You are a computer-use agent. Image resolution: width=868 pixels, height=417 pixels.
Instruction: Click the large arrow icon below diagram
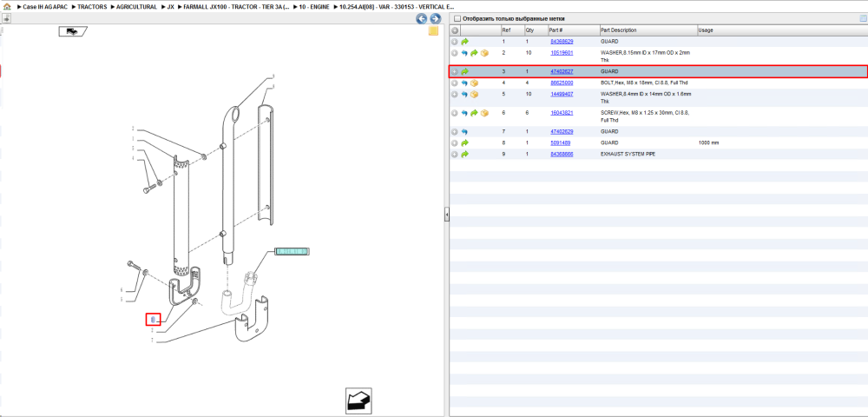[x=358, y=401]
